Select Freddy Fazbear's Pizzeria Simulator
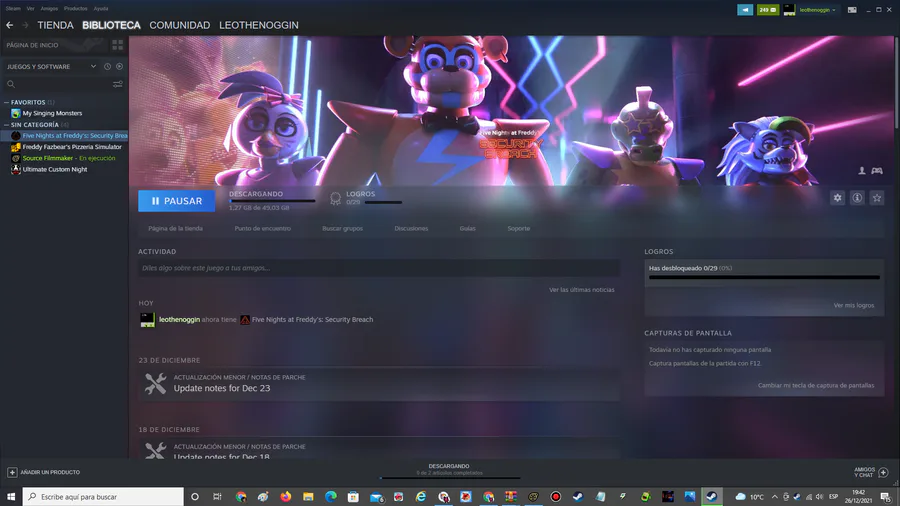The image size is (900, 506). pyautogui.click(x=67, y=147)
